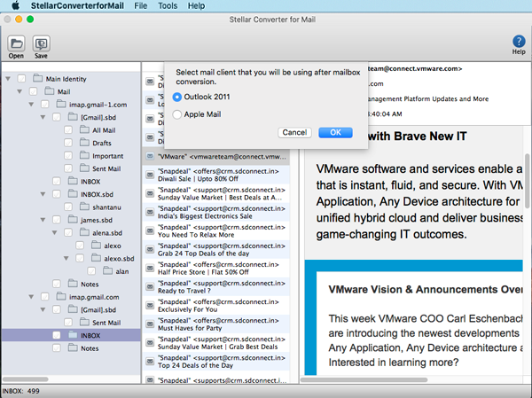Click the Drafts folder icon
The width and height of the screenshot is (532, 398).
[x=84, y=143]
